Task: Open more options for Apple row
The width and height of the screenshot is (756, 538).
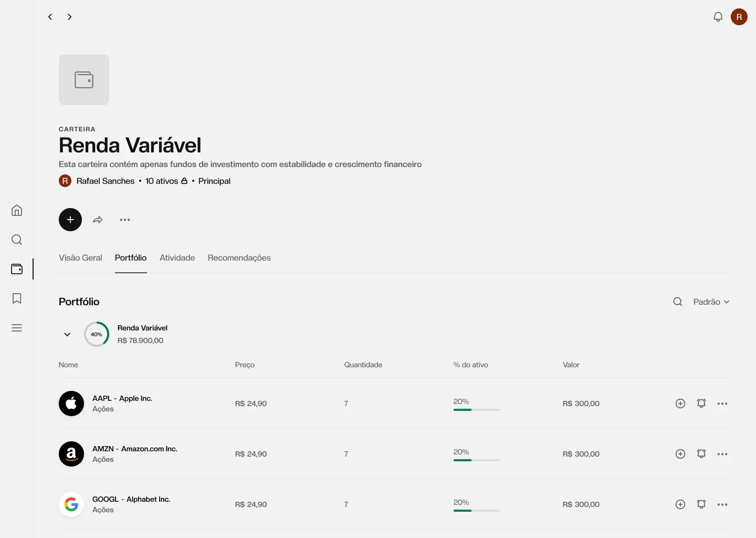Action: click(722, 403)
